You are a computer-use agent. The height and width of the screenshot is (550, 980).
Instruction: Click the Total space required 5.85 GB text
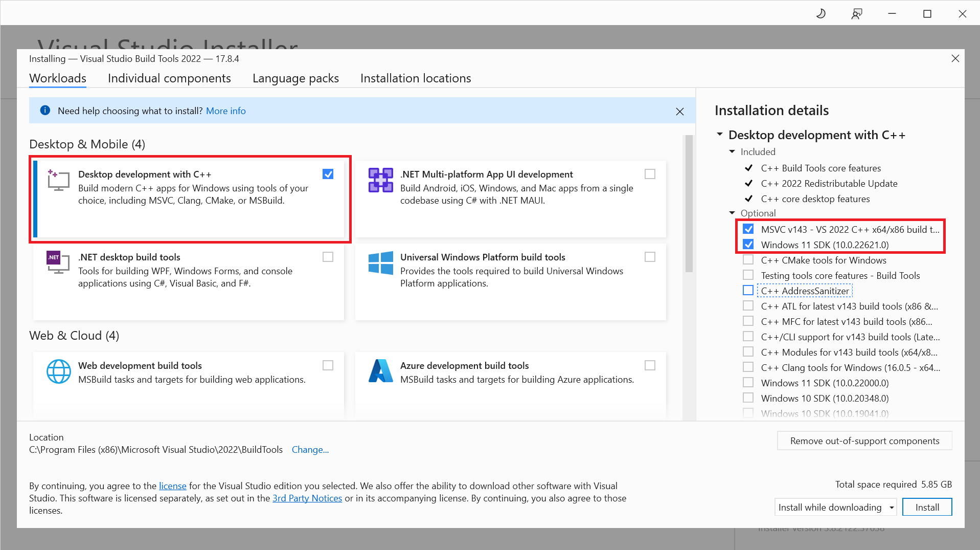[894, 485]
